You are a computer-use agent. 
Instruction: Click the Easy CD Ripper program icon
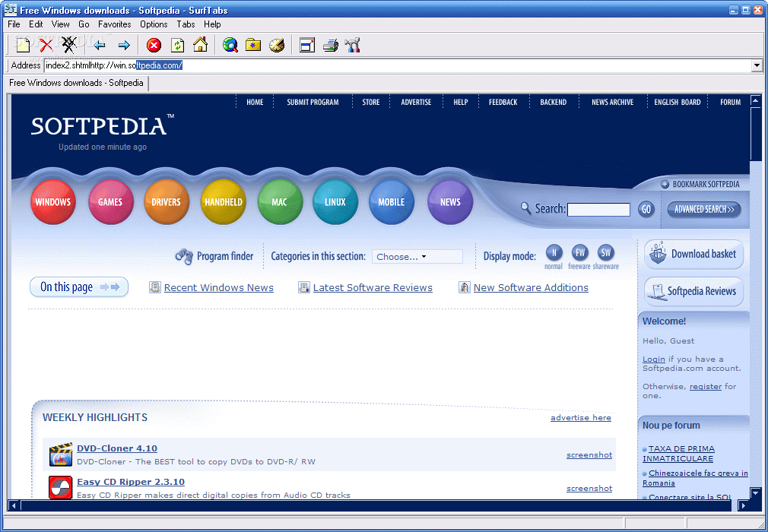61,487
